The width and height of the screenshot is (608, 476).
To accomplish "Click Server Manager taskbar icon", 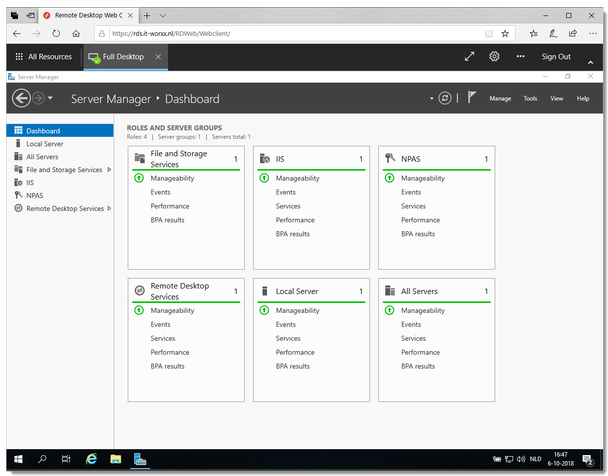I will pyautogui.click(x=140, y=459).
